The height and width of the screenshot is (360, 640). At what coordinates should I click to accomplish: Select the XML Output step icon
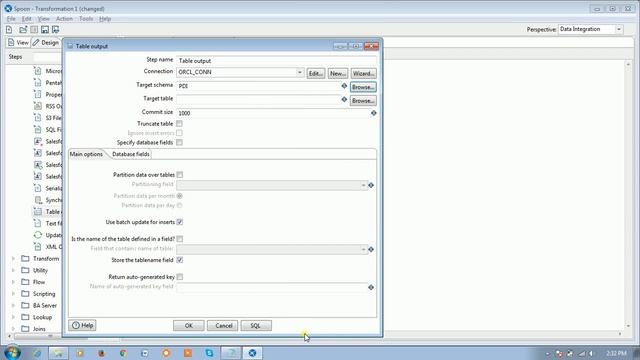[x=38, y=247]
